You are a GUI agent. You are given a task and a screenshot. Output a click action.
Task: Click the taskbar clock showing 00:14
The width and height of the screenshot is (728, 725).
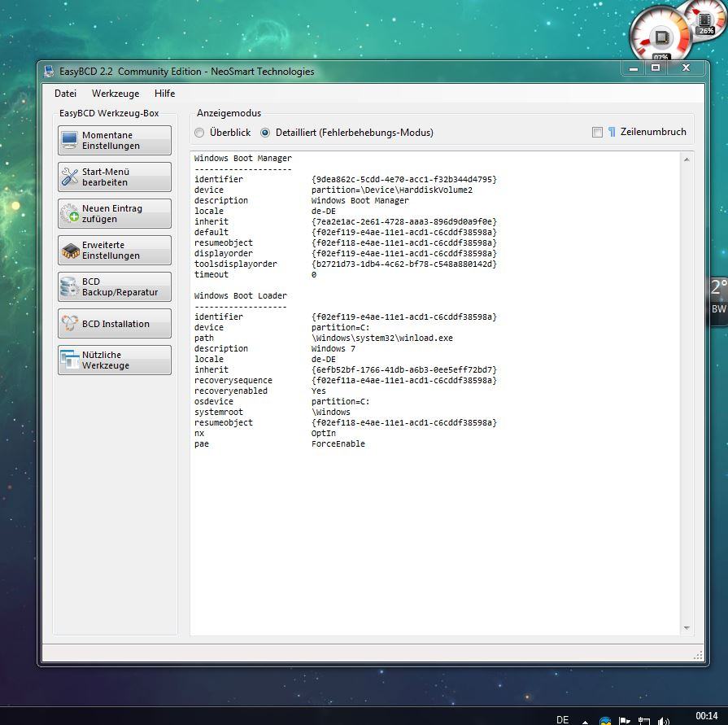707,716
